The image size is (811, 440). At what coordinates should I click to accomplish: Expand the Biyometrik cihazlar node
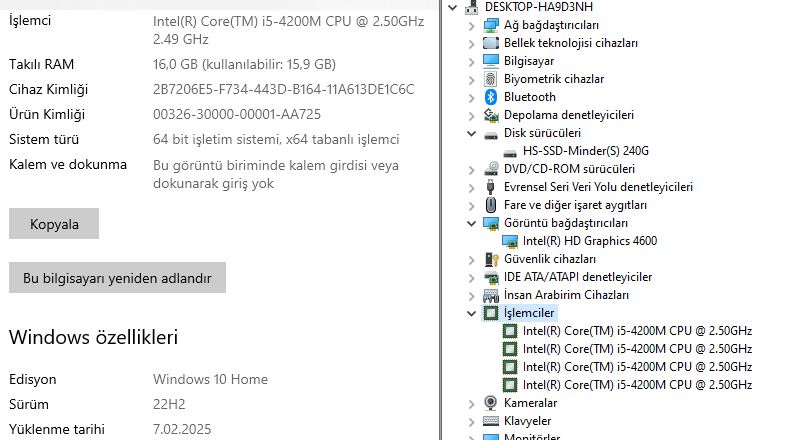(x=471, y=80)
